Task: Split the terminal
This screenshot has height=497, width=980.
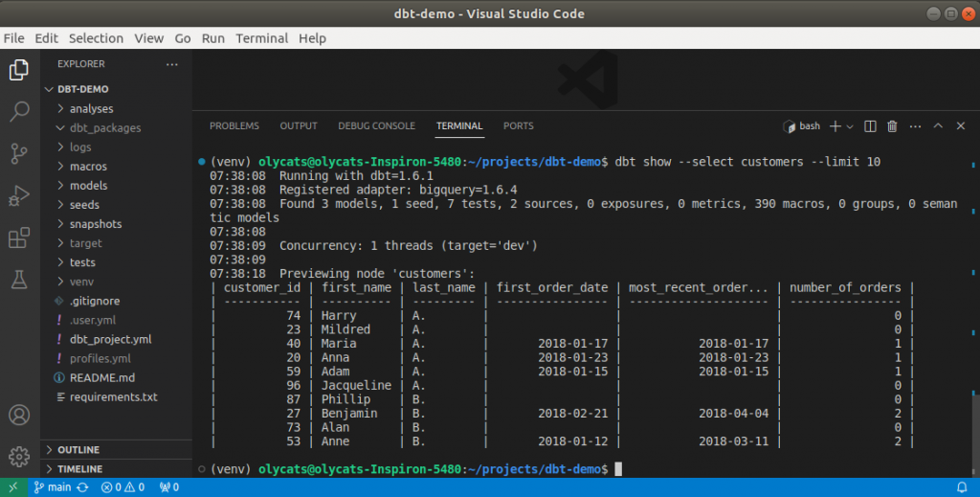Action: point(870,126)
